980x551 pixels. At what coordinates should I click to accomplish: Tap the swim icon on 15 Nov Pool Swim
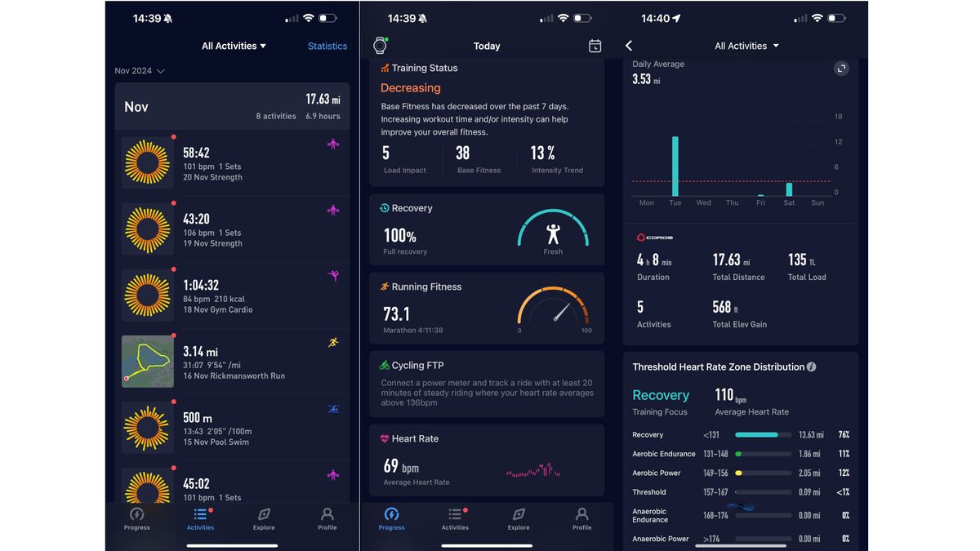(x=333, y=409)
